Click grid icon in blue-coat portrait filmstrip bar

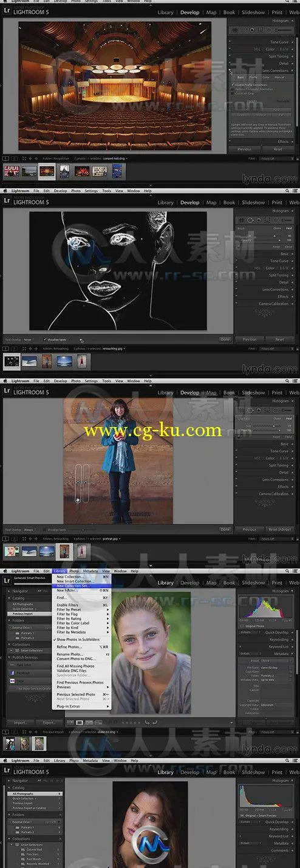24,539
